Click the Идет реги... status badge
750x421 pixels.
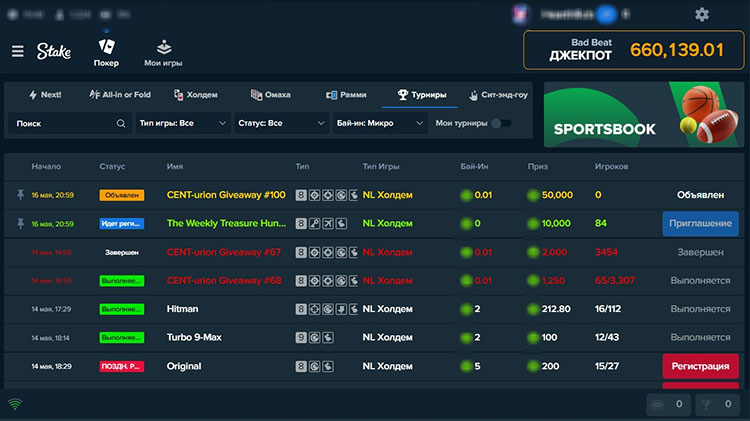[121, 223]
